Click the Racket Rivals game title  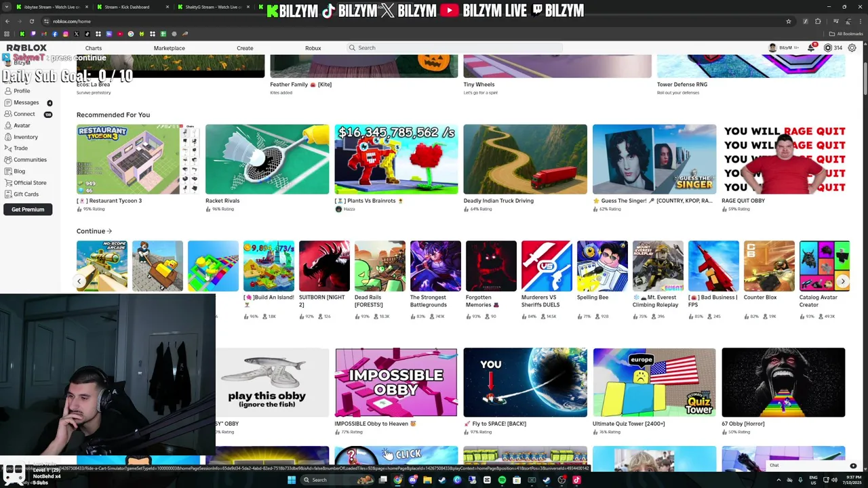[x=222, y=201]
